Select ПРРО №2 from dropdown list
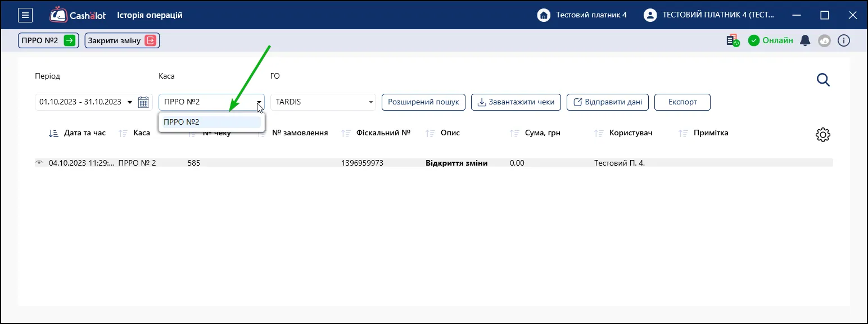The width and height of the screenshot is (868, 324). pyautogui.click(x=212, y=122)
